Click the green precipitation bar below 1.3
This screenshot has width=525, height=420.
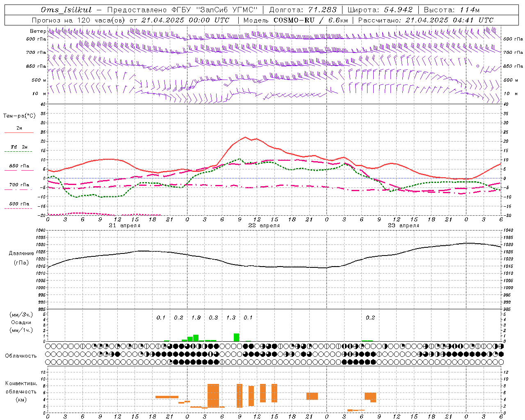[237, 337]
